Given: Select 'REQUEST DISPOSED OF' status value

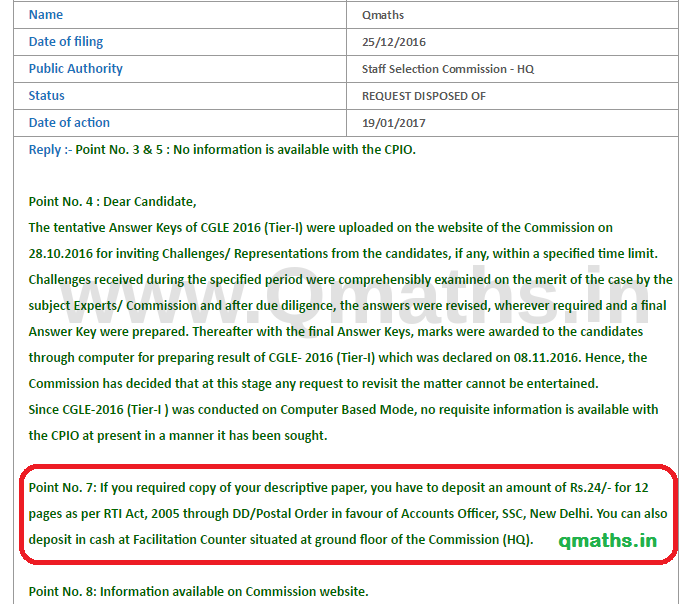Looking at the screenshot, I should (424, 96).
